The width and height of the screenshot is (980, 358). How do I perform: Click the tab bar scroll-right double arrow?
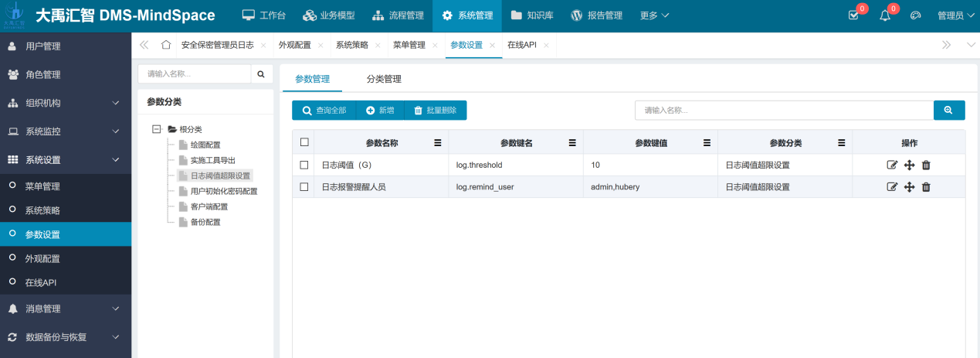pyautogui.click(x=946, y=45)
